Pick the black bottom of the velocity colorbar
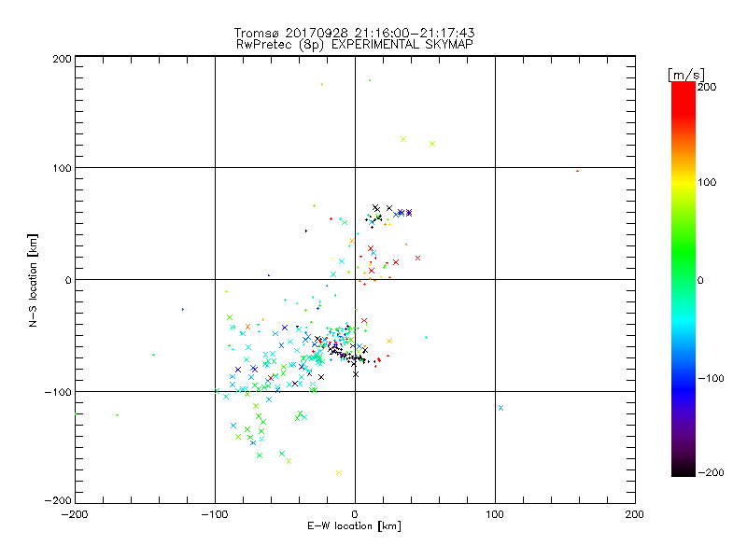This screenshot has height=560, width=747. [x=684, y=470]
